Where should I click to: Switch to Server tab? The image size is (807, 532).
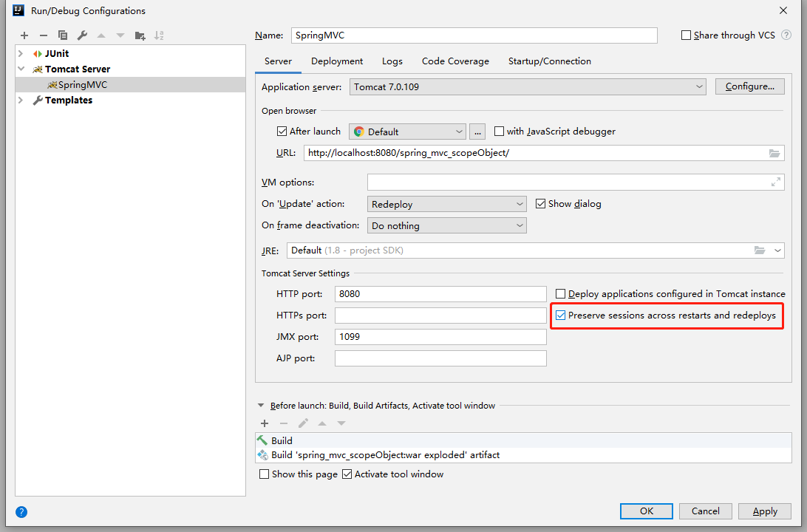pos(278,61)
